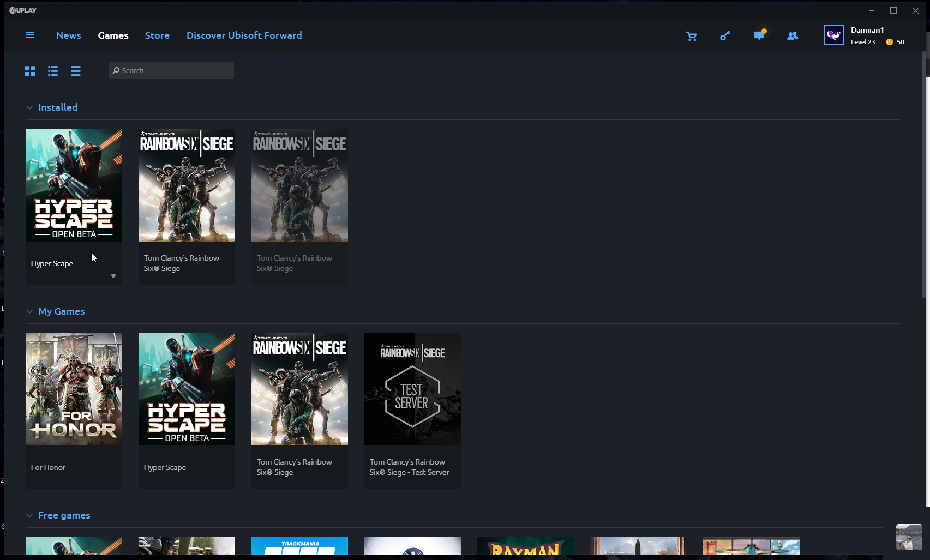Collapse the Free games section

29,516
